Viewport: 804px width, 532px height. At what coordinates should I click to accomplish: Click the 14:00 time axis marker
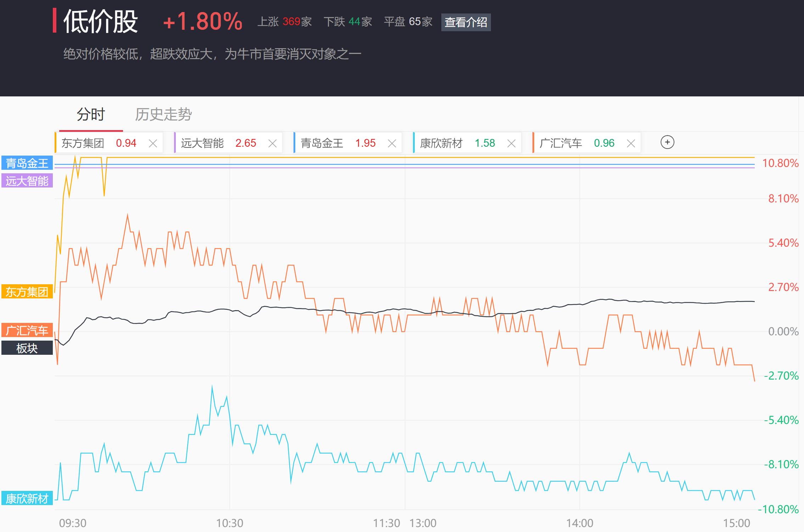(579, 523)
